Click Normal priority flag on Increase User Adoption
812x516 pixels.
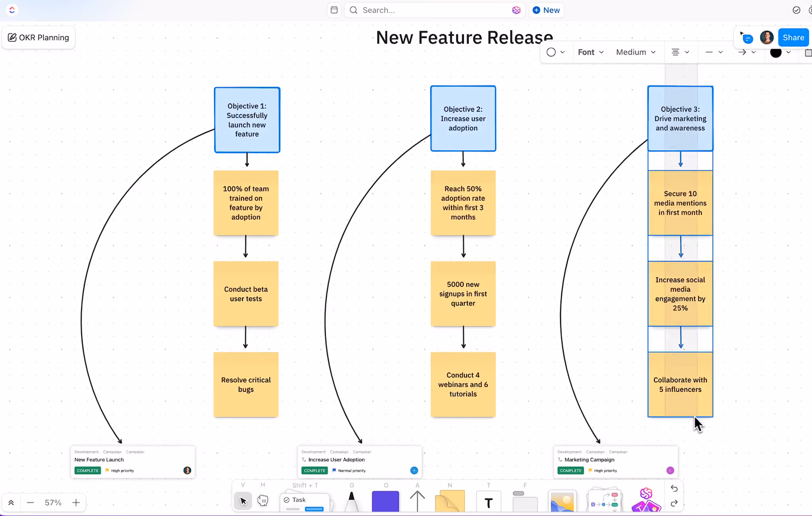coord(349,471)
